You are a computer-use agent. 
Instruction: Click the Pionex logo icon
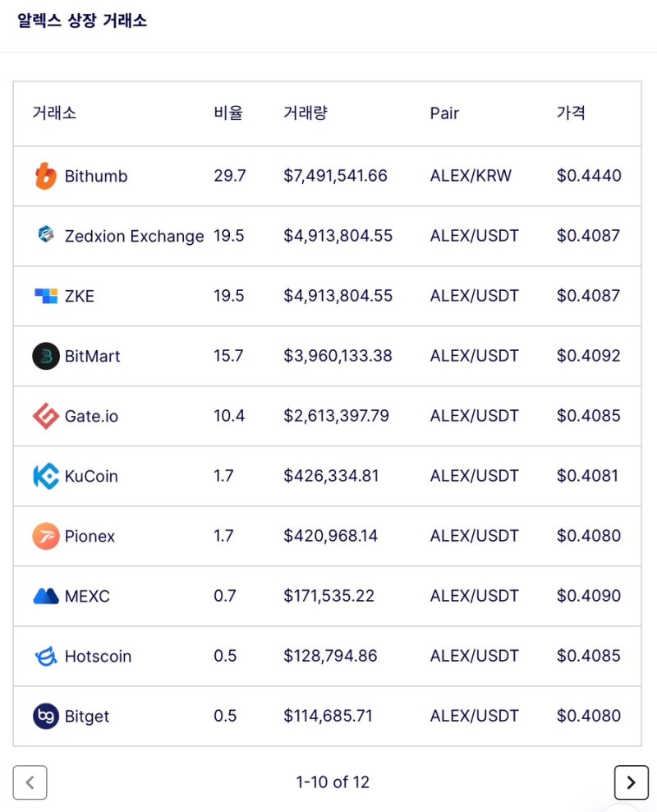pyautogui.click(x=46, y=536)
